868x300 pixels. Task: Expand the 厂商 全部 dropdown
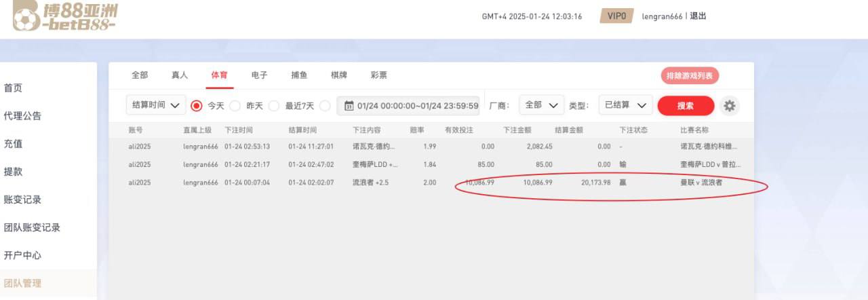pos(541,105)
